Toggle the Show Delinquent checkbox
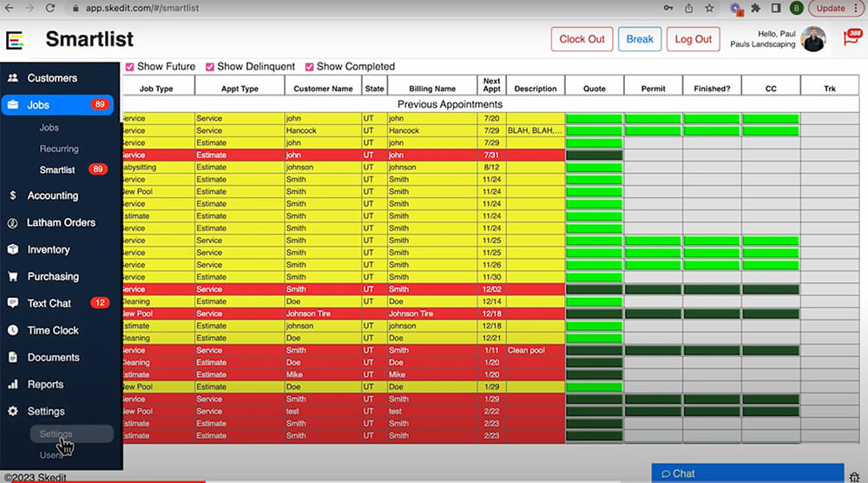868x483 pixels. (210, 67)
